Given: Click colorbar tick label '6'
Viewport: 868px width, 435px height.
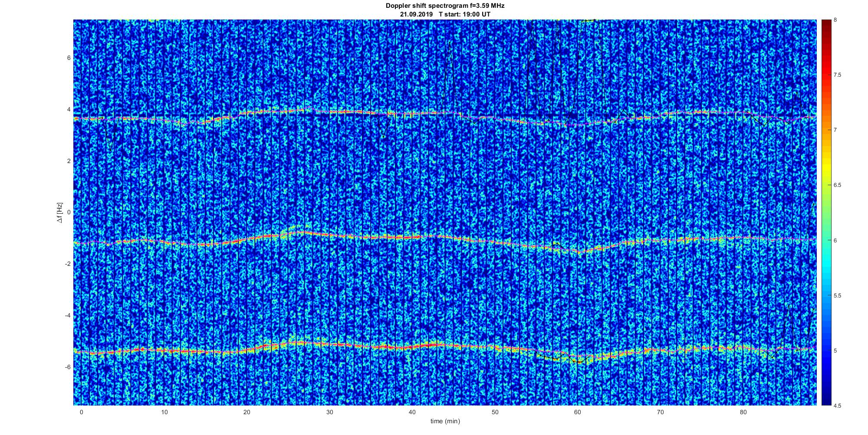Looking at the screenshot, I should (x=835, y=240).
